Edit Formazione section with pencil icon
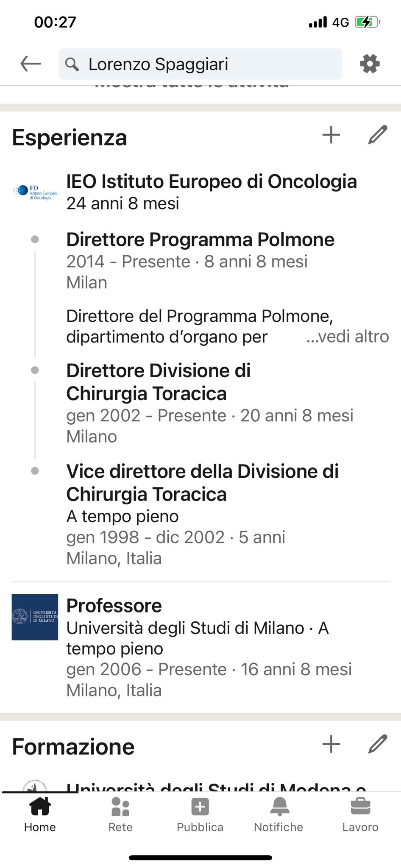The height and width of the screenshot is (868, 401). (x=377, y=744)
